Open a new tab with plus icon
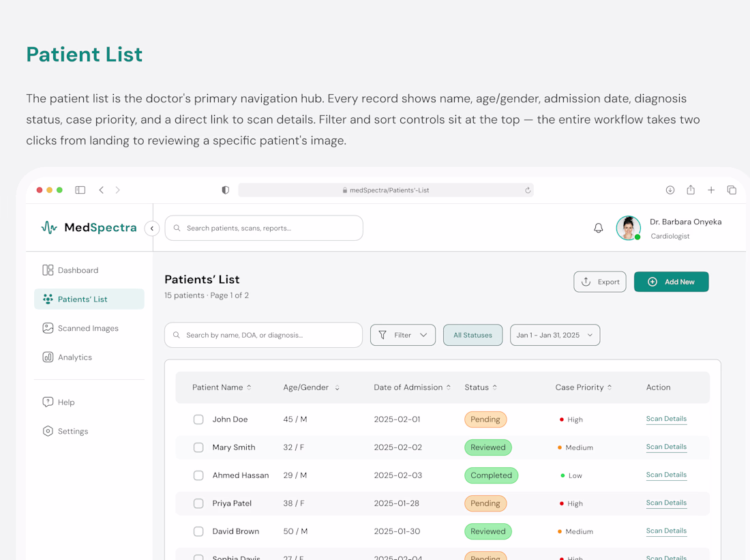The width and height of the screenshot is (750, 560). pos(711,190)
